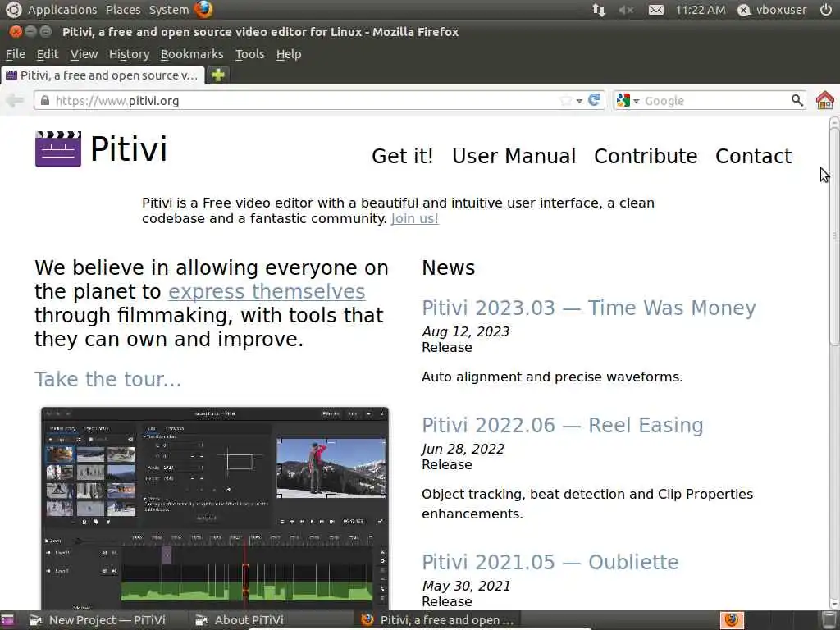Open Firefox File menu
840x630 pixels.
point(16,54)
